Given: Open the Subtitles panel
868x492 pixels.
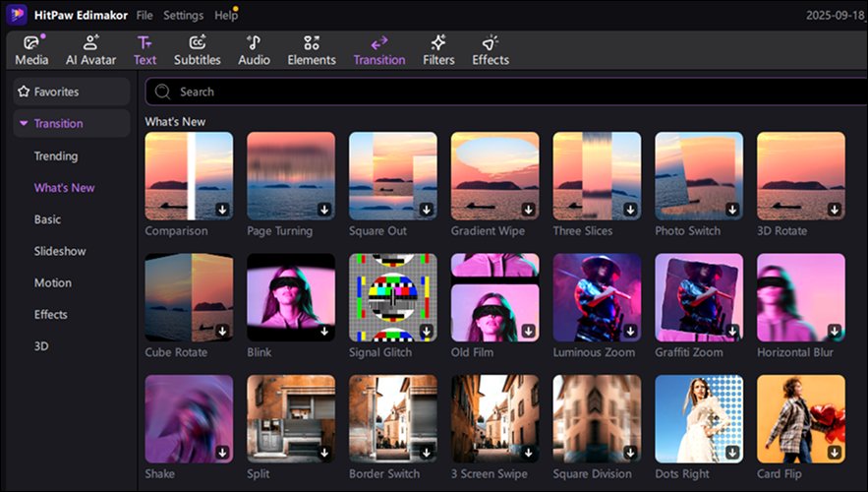Looking at the screenshot, I should (x=198, y=43).
